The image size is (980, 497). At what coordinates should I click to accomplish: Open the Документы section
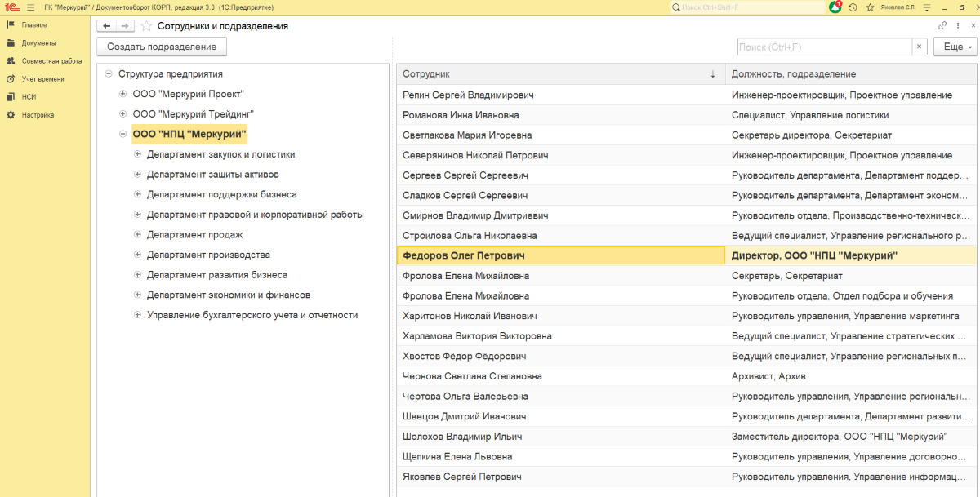point(38,43)
